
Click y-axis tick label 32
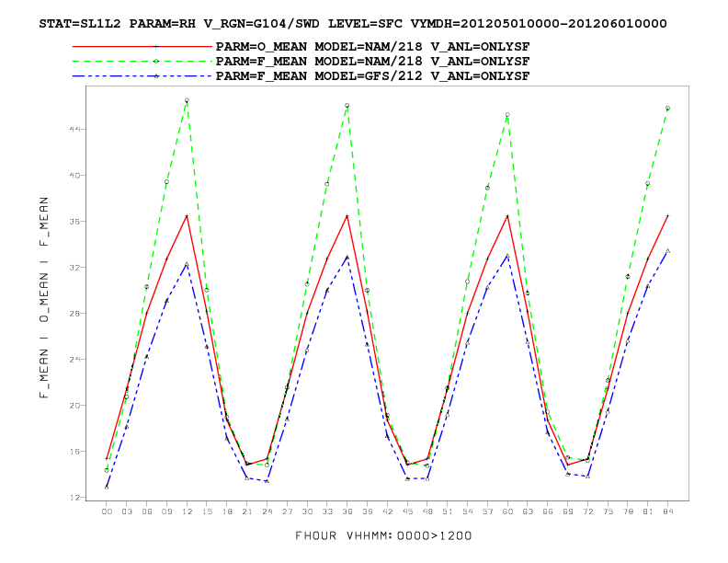(74, 267)
